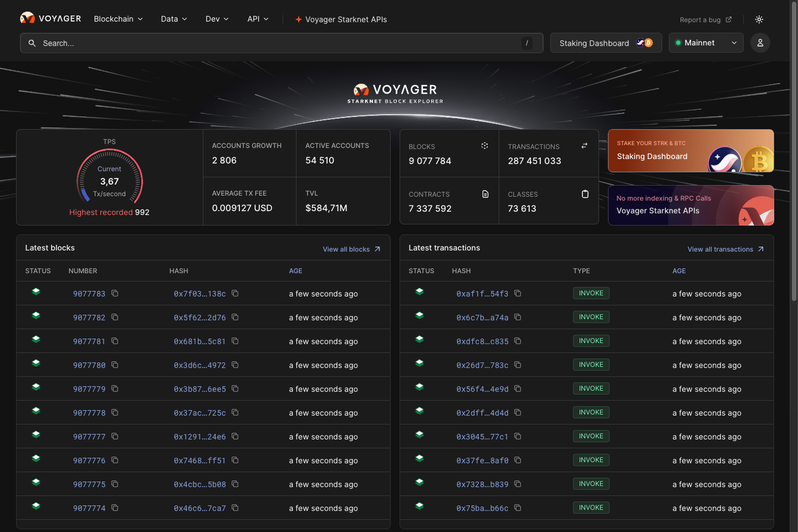Click the Classes card clipboard icon
Viewport: 798px width, 532px height.
pos(585,194)
